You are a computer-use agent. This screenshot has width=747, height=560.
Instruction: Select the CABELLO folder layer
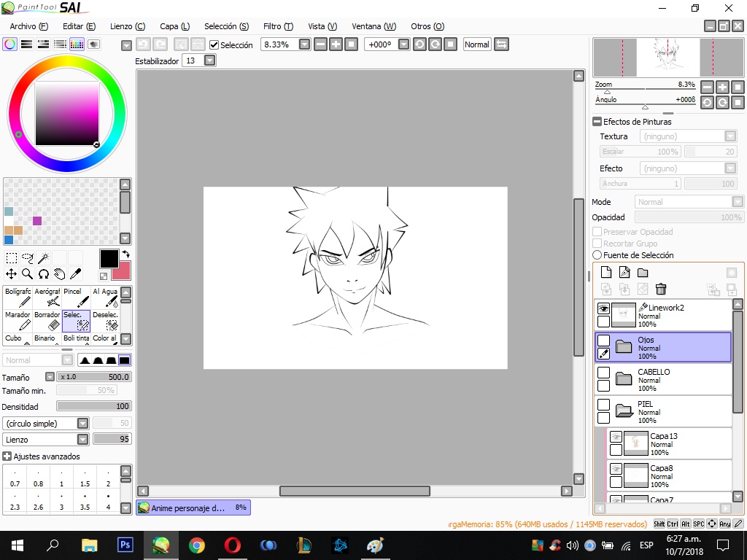click(x=662, y=379)
